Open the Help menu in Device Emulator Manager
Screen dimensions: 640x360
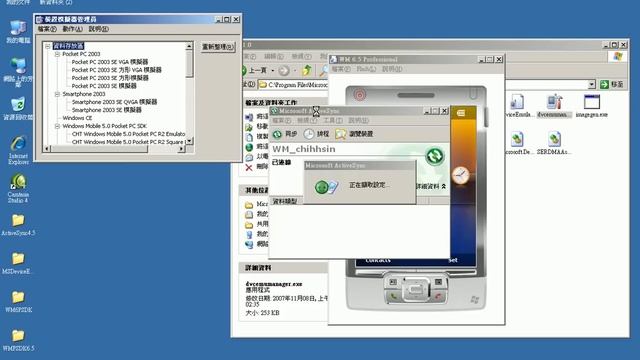[x=98, y=29]
